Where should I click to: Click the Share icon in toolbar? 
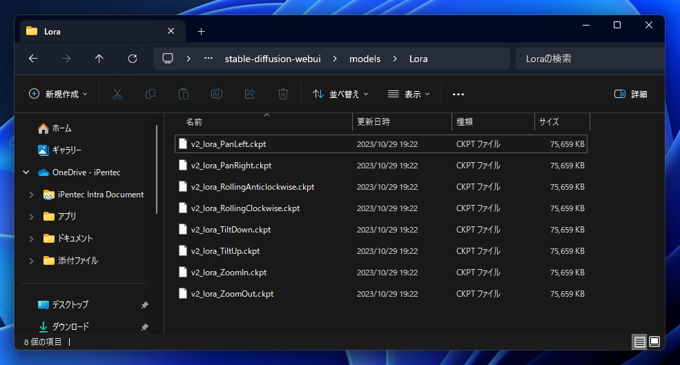(250, 94)
